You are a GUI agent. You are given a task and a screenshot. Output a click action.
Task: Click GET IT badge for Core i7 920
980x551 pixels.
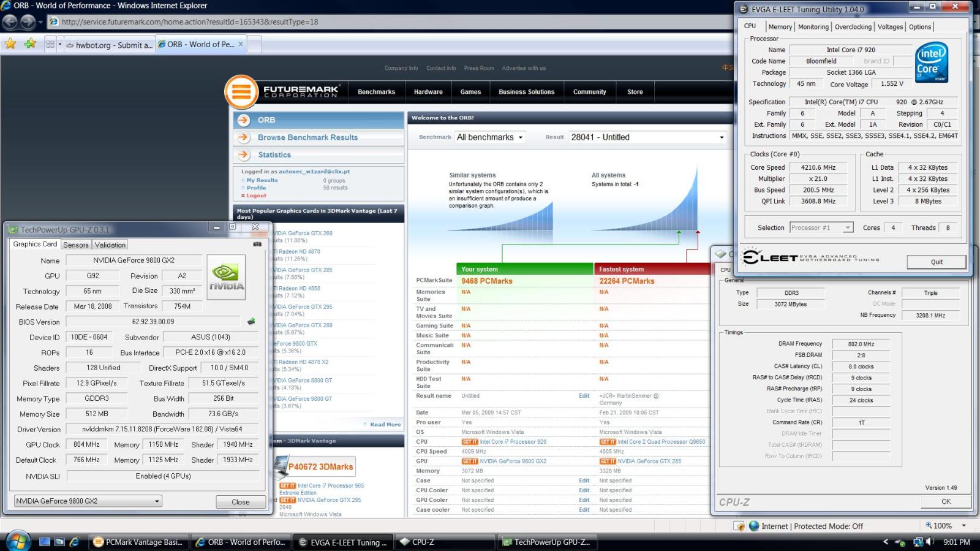pos(470,442)
